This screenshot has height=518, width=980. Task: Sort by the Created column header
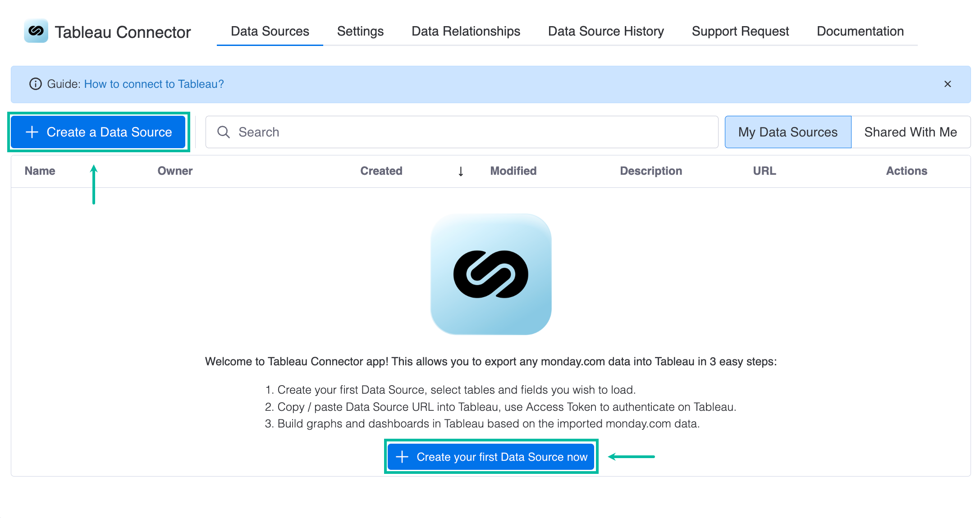[x=381, y=171]
